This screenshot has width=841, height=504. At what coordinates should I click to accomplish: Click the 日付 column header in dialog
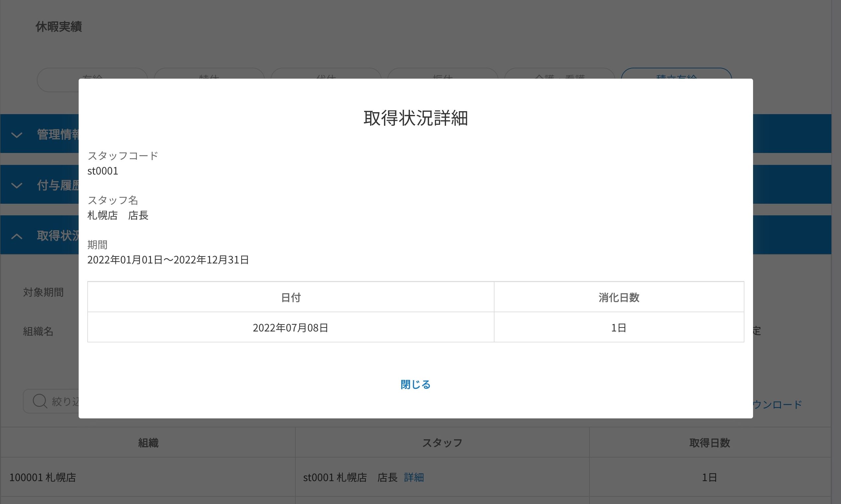pyautogui.click(x=290, y=298)
